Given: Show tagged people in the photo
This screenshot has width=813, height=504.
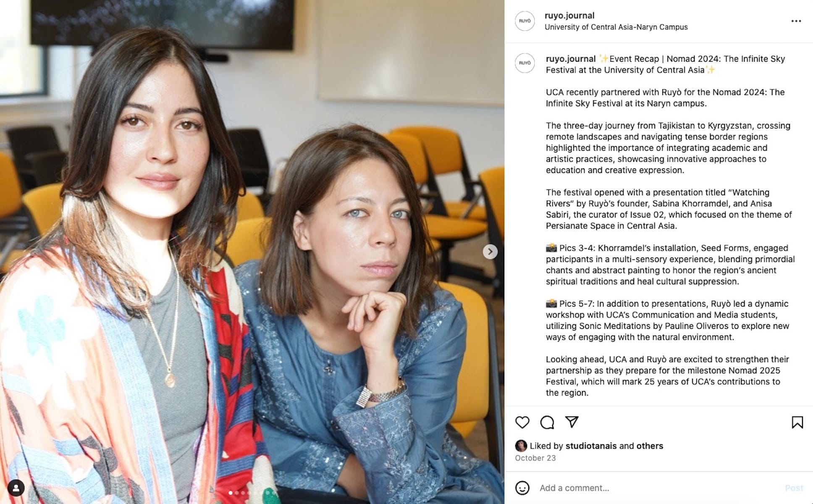Looking at the screenshot, I should 16,488.
